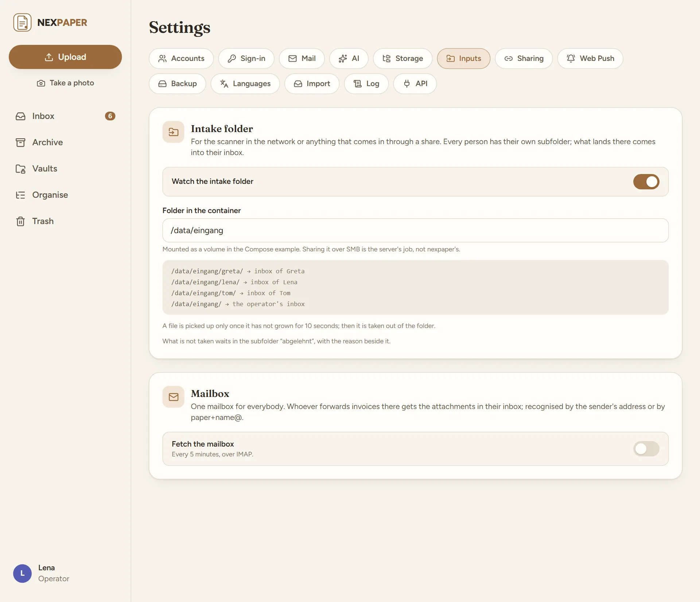
Task: Click the Mailbox envelope section icon
Action: tap(174, 397)
